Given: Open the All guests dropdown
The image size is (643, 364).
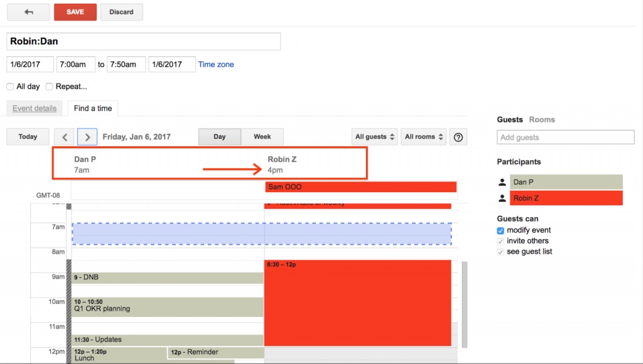Looking at the screenshot, I should (x=374, y=137).
